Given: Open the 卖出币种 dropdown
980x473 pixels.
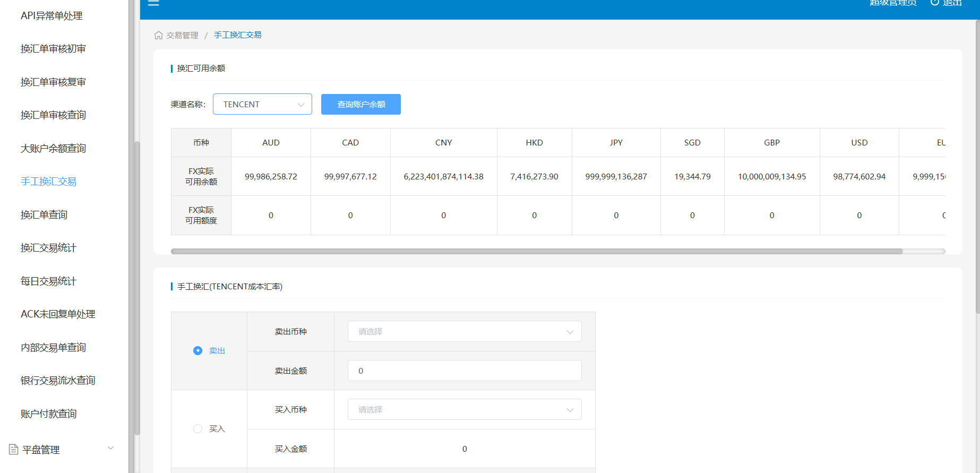Looking at the screenshot, I should coord(465,331).
